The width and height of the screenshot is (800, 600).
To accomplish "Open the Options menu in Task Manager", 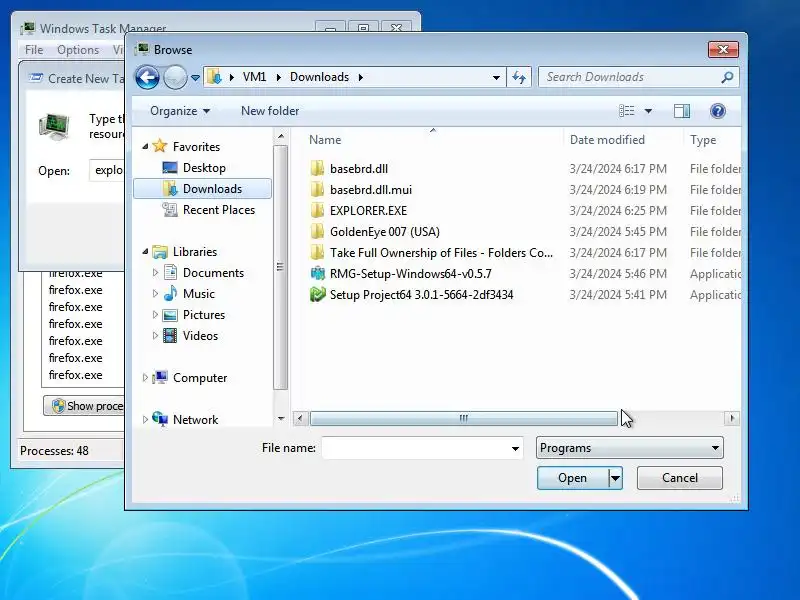I will (x=78, y=49).
